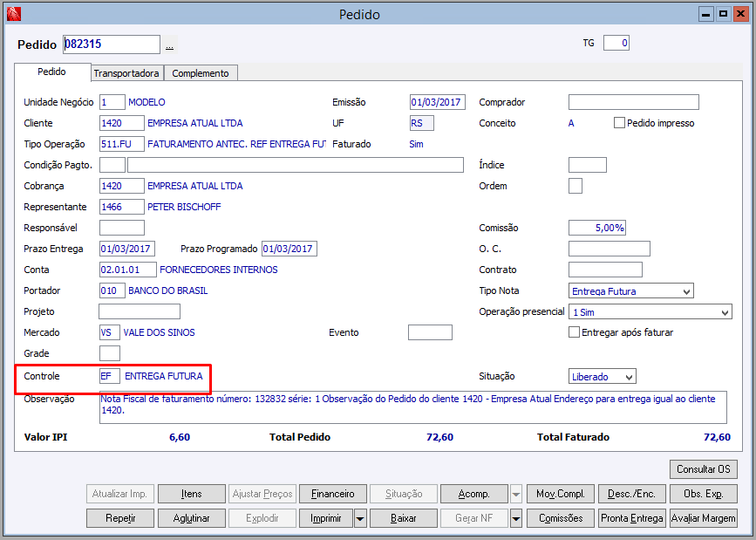
Task: Click the Aglutinar button
Action: 192,518
